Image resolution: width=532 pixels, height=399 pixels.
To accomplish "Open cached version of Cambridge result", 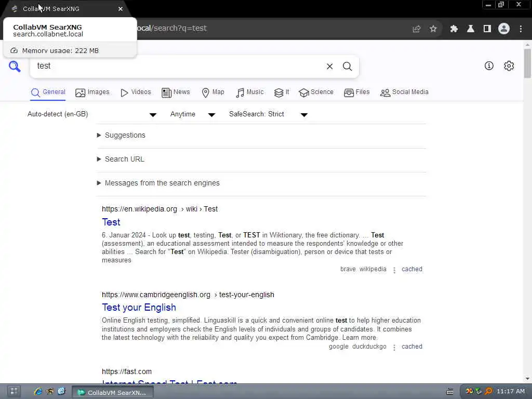I will tap(412, 347).
